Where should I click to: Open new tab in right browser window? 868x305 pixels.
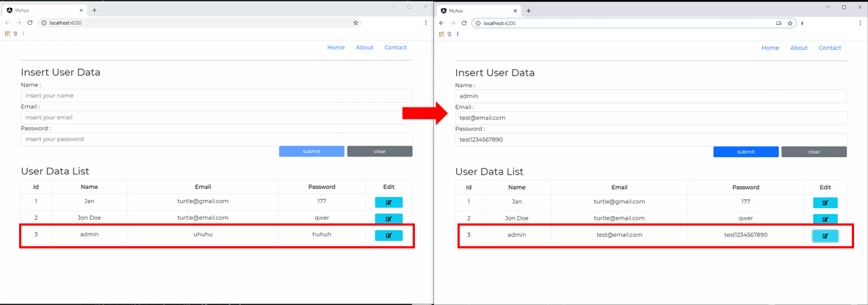(528, 10)
